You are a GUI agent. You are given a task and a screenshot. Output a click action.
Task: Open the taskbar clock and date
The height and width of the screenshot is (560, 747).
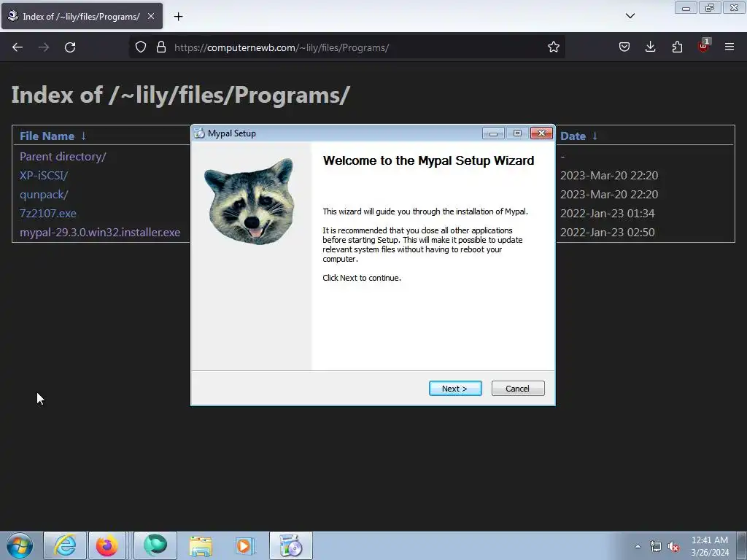point(710,546)
